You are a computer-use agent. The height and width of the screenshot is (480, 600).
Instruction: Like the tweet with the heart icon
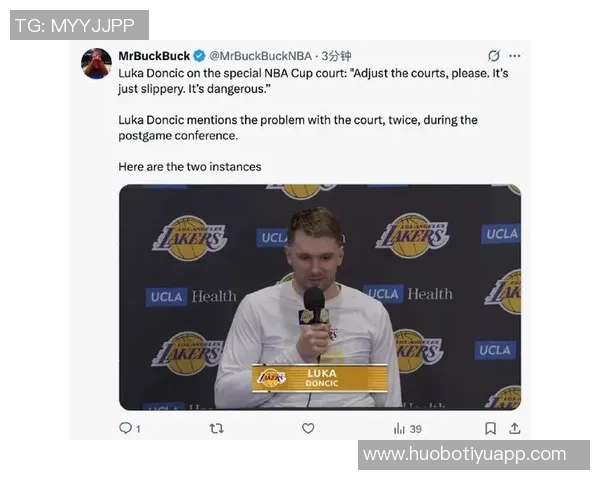pos(308,428)
